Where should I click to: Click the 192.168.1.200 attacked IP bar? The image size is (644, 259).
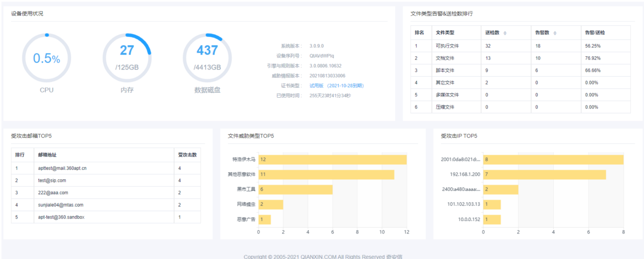point(544,175)
